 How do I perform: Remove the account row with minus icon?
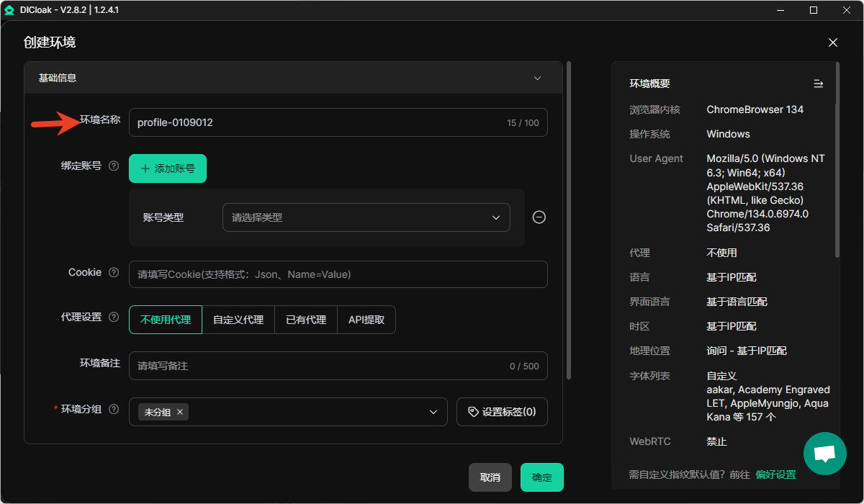point(539,217)
